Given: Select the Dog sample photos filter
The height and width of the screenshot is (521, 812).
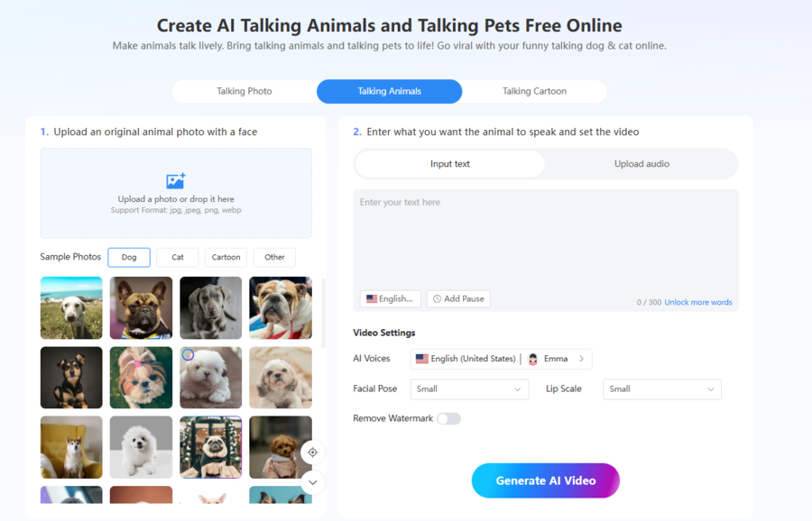Looking at the screenshot, I should (129, 257).
